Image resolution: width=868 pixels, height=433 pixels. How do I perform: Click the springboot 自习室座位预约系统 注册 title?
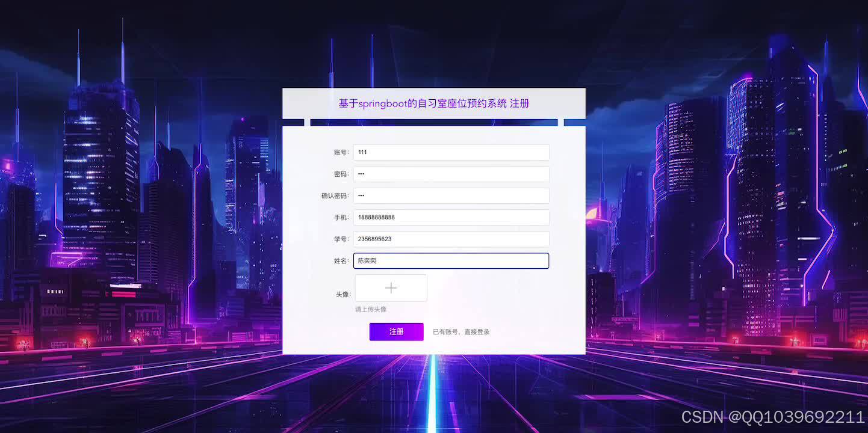point(434,103)
